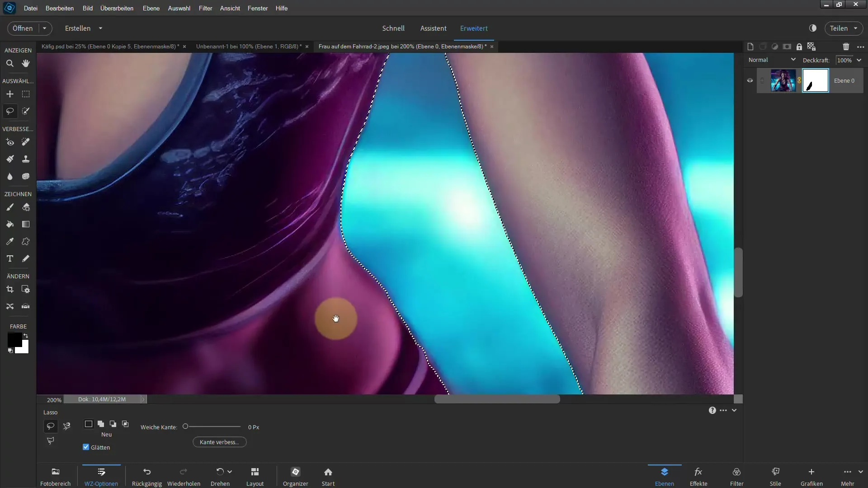Select the Move tool
Viewport: 868px width, 488px height.
tap(9, 94)
